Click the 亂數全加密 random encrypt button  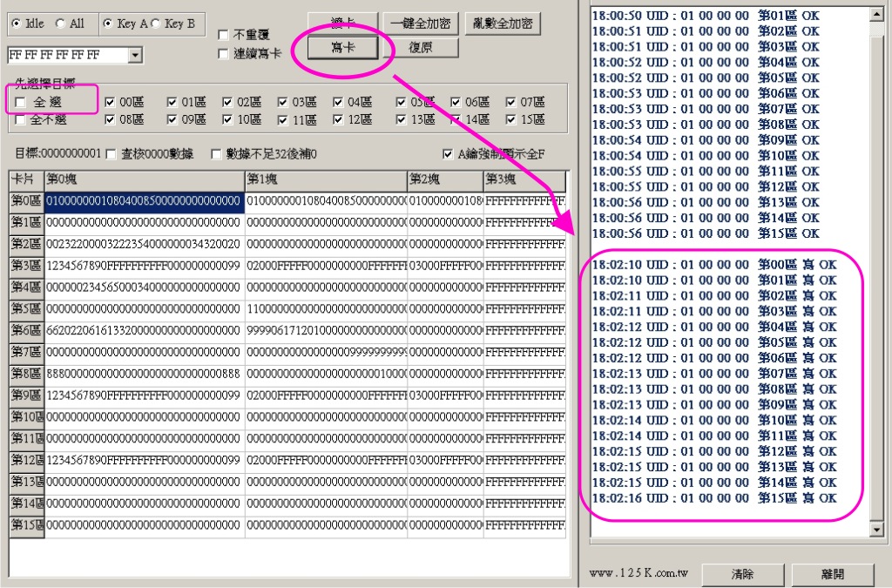[503, 24]
